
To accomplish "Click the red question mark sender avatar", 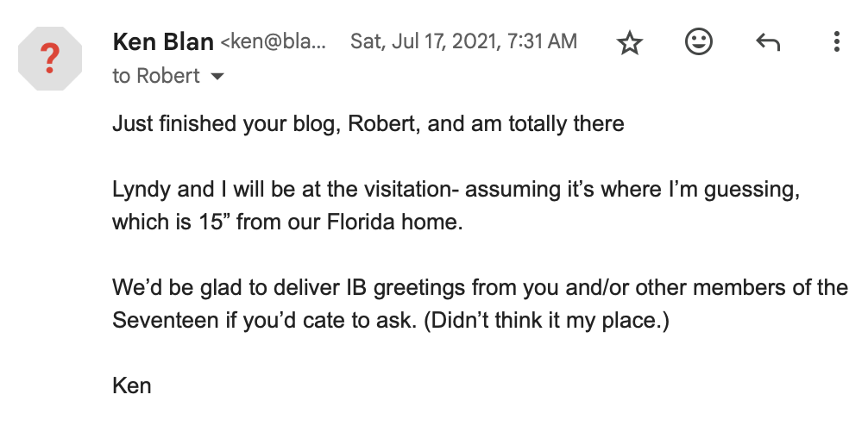I will [x=50, y=59].
